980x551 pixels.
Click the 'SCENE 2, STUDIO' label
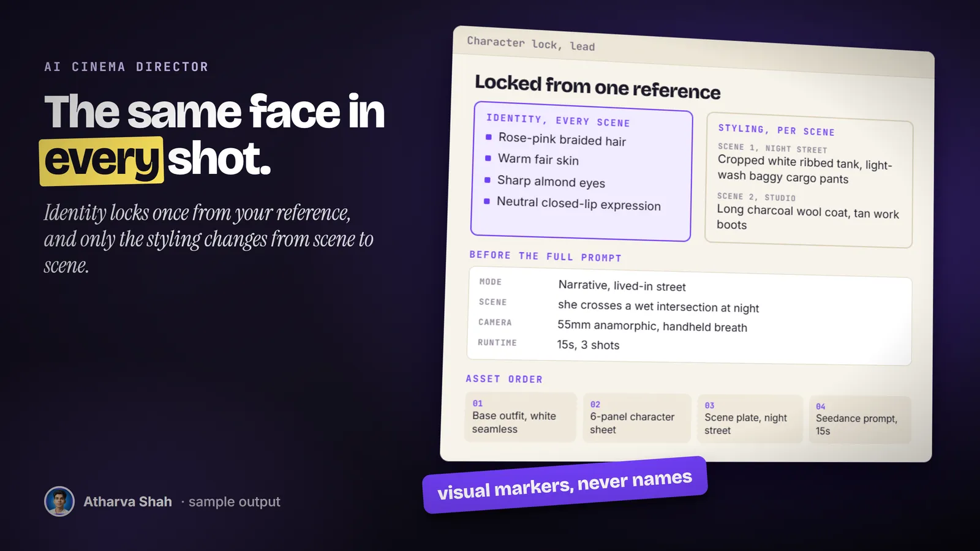click(x=756, y=197)
